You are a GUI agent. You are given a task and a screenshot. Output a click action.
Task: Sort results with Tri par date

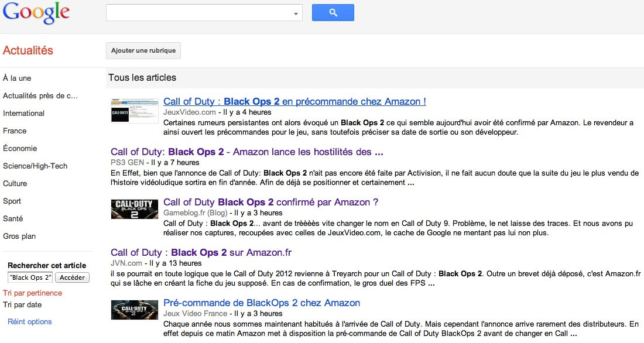(22, 304)
